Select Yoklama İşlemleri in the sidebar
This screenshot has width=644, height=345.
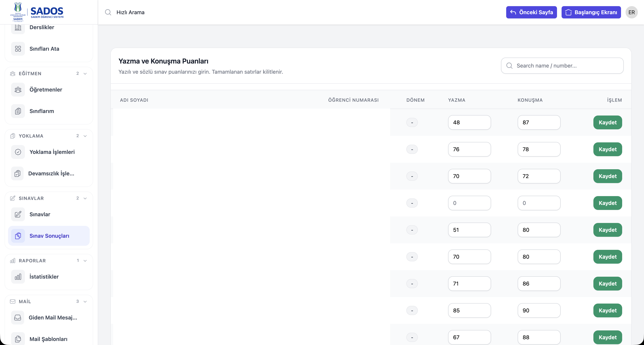(x=49, y=152)
